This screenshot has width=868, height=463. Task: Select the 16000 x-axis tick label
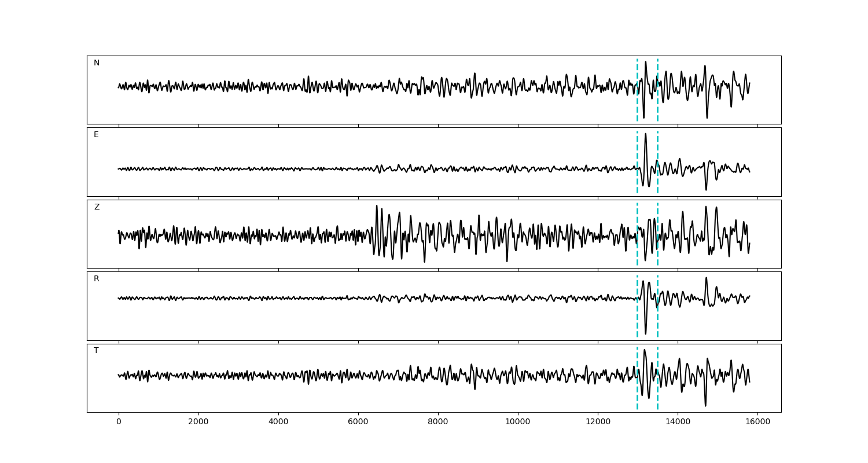(x=757, y=422)
